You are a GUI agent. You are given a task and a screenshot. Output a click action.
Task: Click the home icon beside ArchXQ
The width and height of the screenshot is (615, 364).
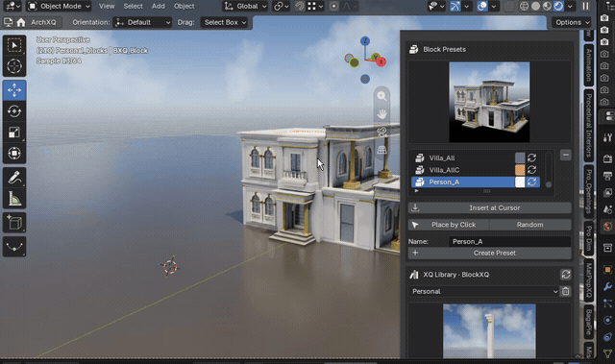click(x=21, y=22)
